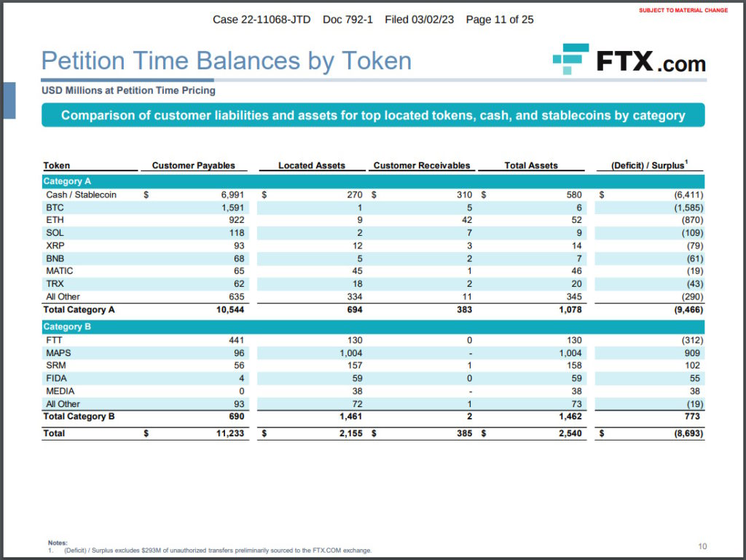Select the BTC row label
The height and width of the screenshot is (560, 746).
tap(55, 208)
